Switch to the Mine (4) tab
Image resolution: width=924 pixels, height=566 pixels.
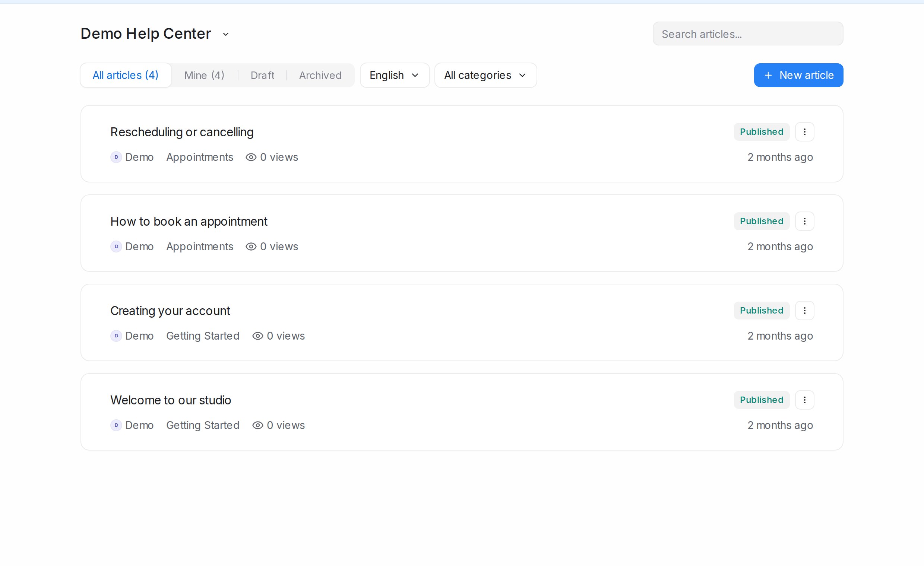[x=205, y=75]
